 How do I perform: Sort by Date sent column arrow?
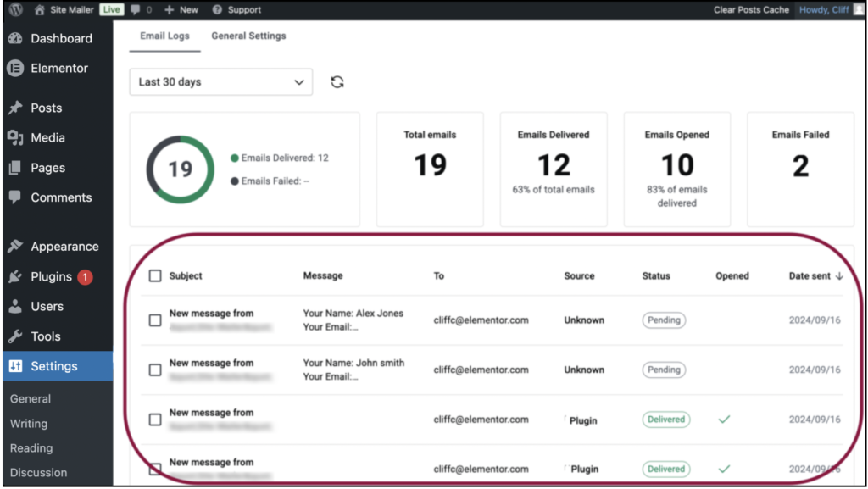point(839,276)
